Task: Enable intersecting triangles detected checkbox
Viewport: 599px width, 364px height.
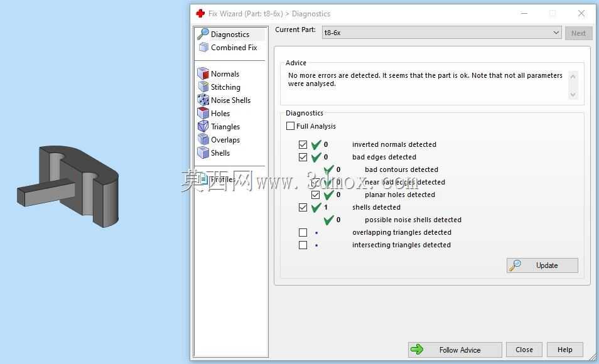Action: (x=303, y=245)
